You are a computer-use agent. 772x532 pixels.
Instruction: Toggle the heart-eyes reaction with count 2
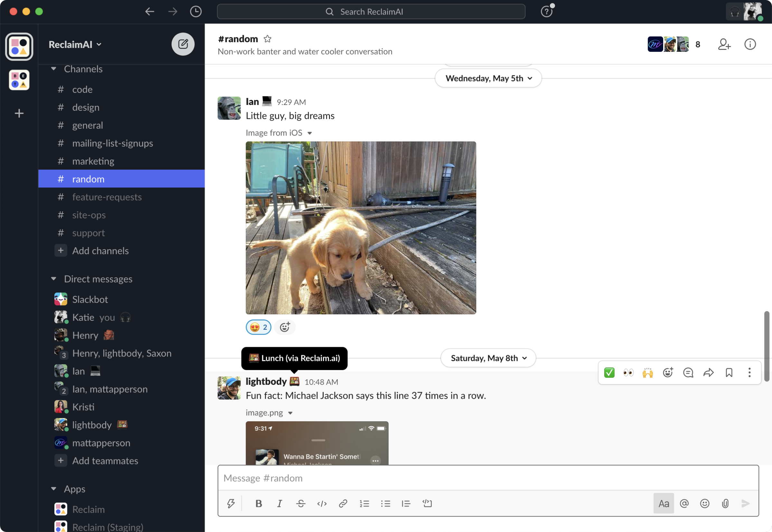tap(258, 327)
